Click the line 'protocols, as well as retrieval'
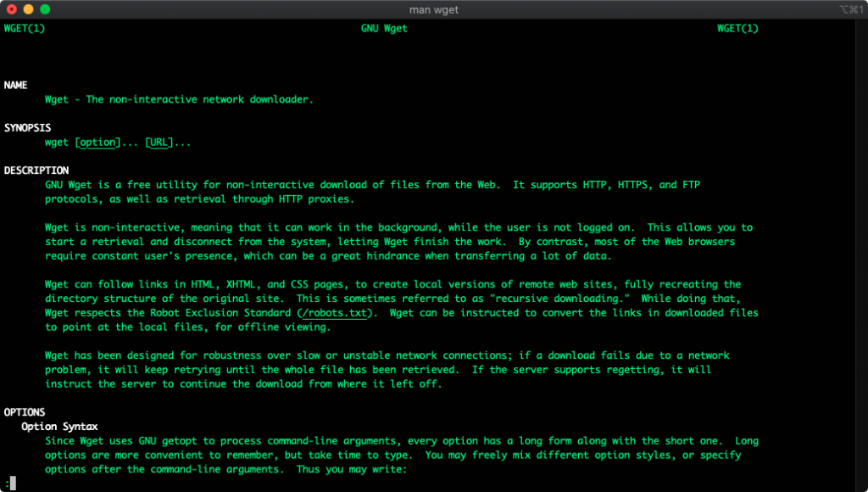 click(199, 198)
